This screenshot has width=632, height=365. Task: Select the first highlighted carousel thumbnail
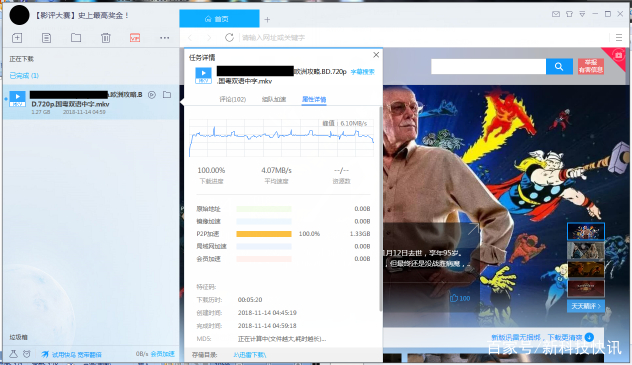586,231
